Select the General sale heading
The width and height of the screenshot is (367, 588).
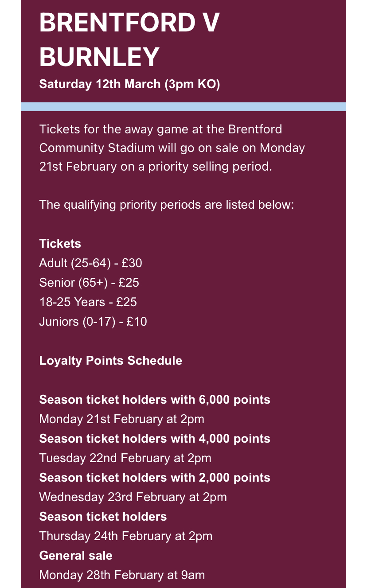pos(76,556)
